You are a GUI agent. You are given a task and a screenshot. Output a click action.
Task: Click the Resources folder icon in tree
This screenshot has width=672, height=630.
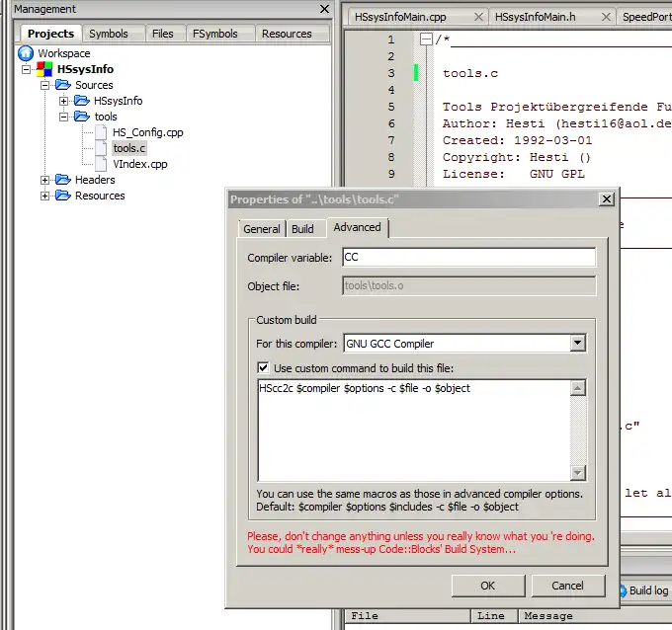tap(63, 196)
